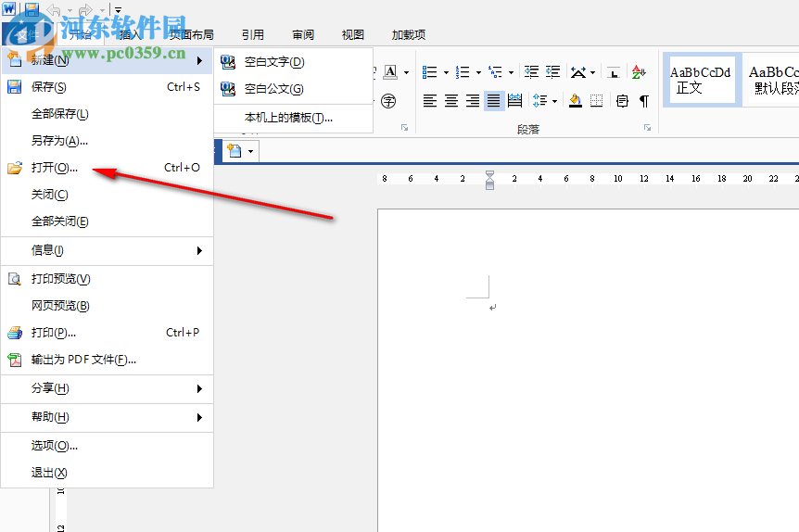Choose 关闭(C) menu entry

click(x=107, y=195)
